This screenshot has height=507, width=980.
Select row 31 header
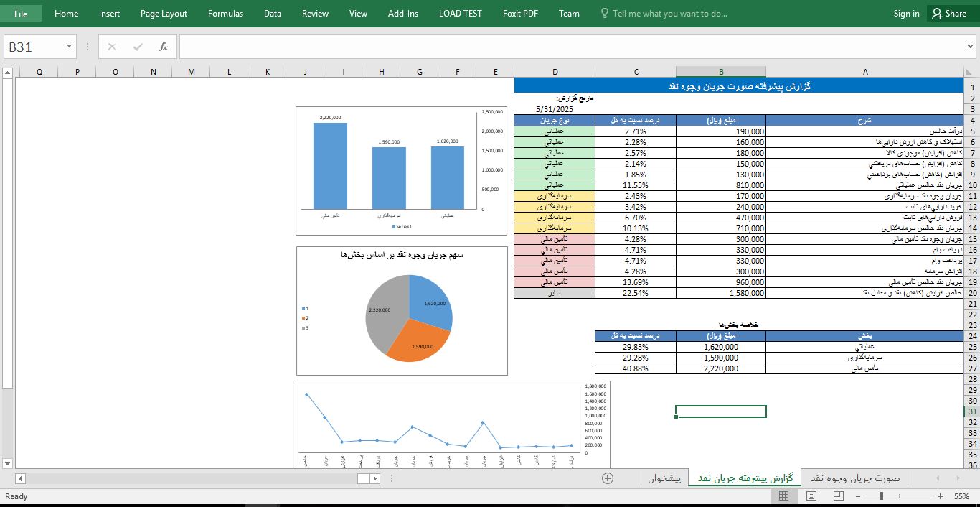click(x=972, y=411)
